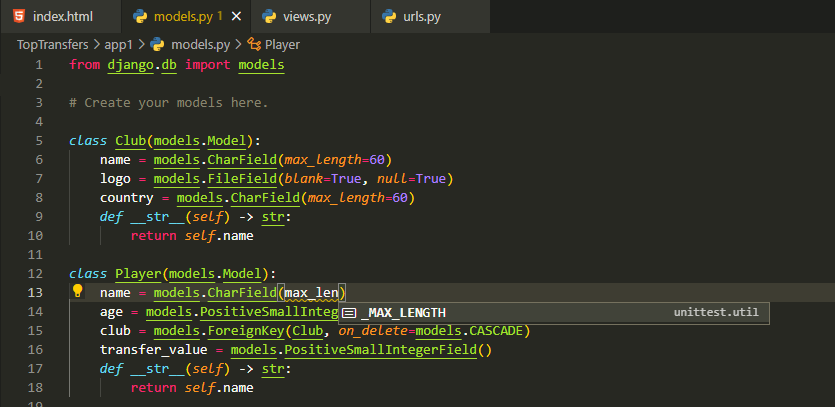Screen dimensions: 835x407
Task: Open TopTransfers breadcrumb folder
Action: click(x=53, y=45)
